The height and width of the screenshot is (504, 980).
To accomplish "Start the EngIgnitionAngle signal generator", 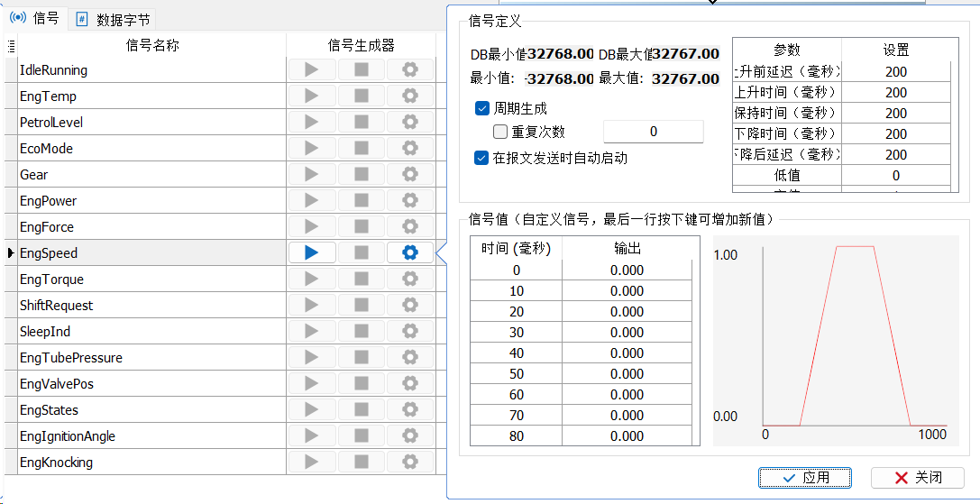I will coord(312,436).
